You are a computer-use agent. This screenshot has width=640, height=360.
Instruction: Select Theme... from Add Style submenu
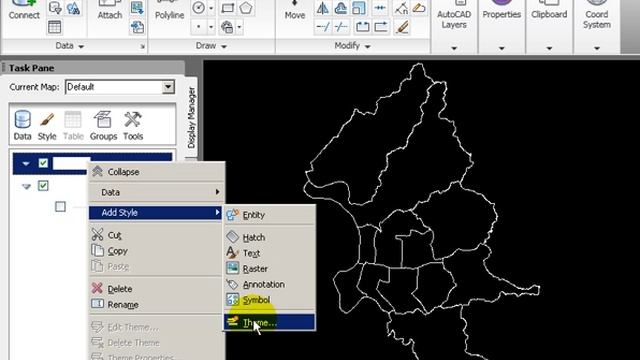pos(269,322)
